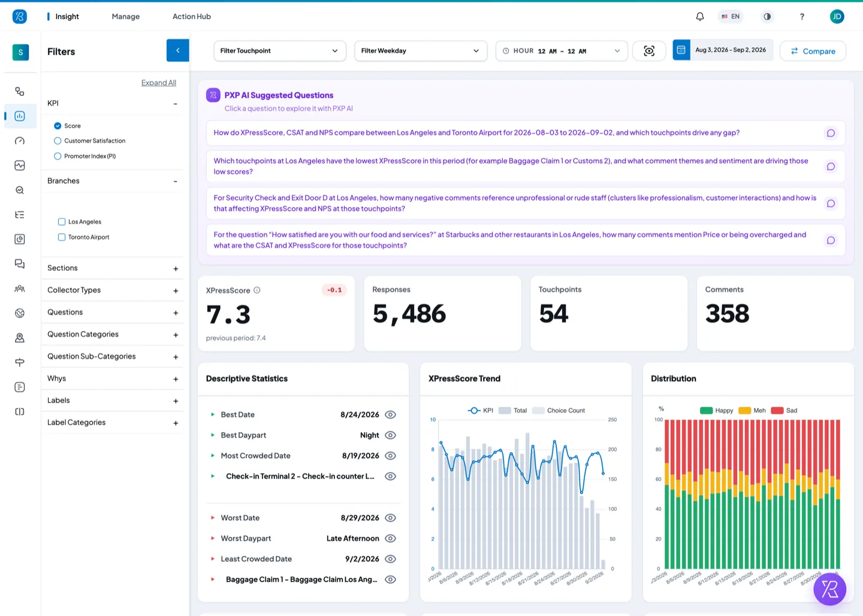The width and height of the screenshot is (863, 616).
Task: Open the Filter Weekday dropdown
Action: pyautogui.click(x=421, y=51)
